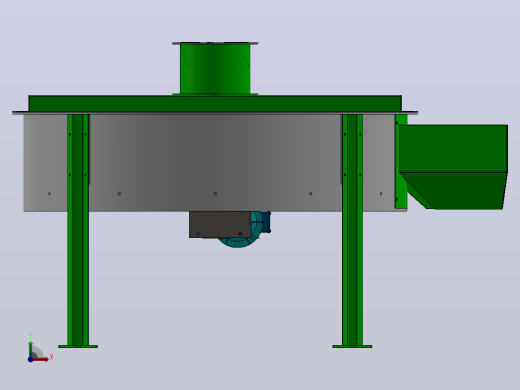Select the gray trough body panel
Viewport: 520px width, 390px height.
(x=215, y=163)
